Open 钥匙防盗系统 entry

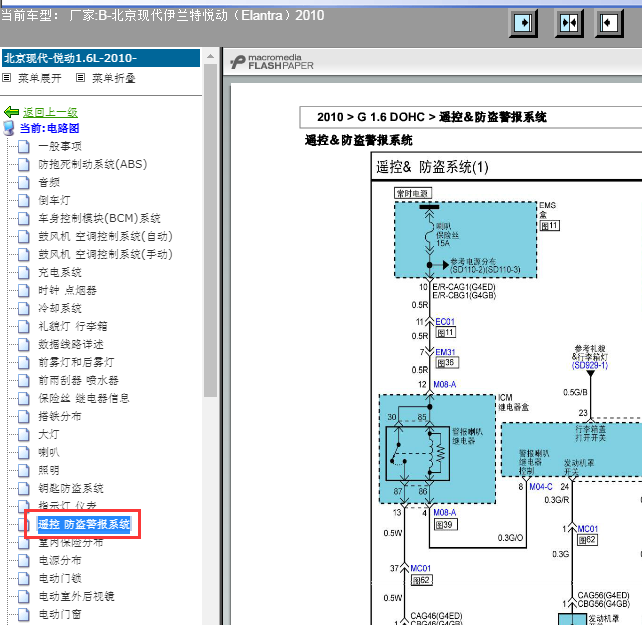[x=70, y=488]
